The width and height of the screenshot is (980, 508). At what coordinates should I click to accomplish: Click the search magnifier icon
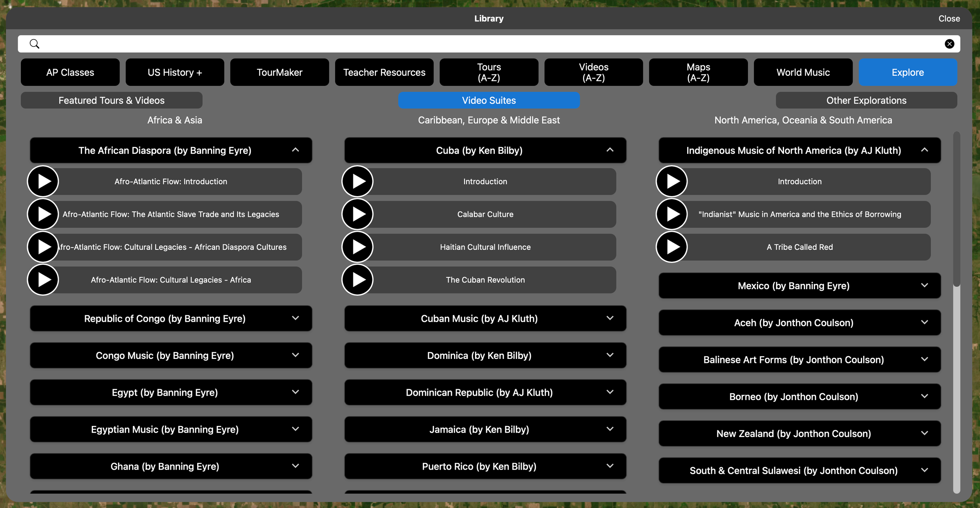coord(34,44)
